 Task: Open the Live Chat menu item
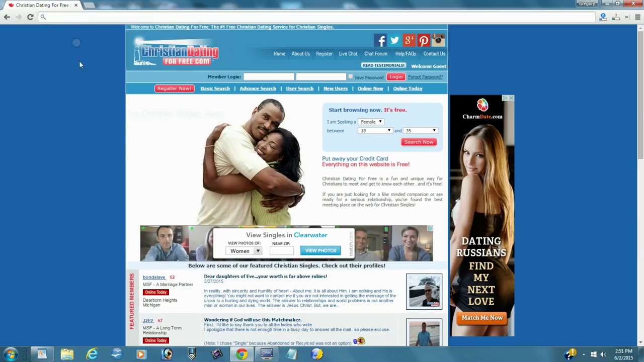[348, 54]
